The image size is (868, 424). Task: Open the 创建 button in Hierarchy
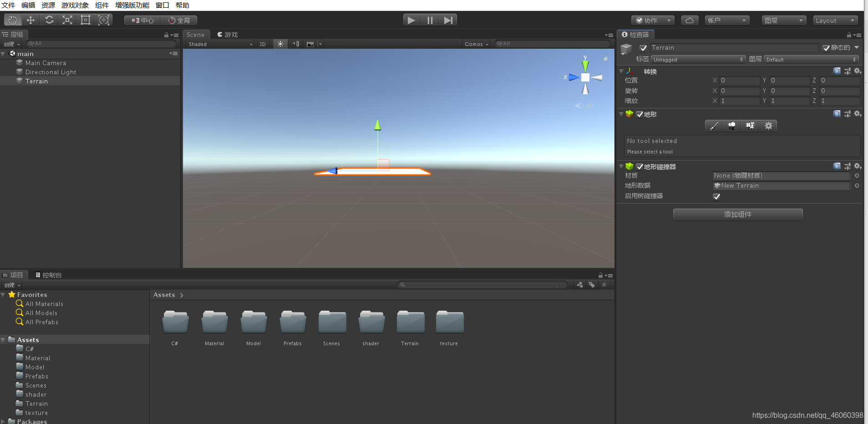click(12, 44)
